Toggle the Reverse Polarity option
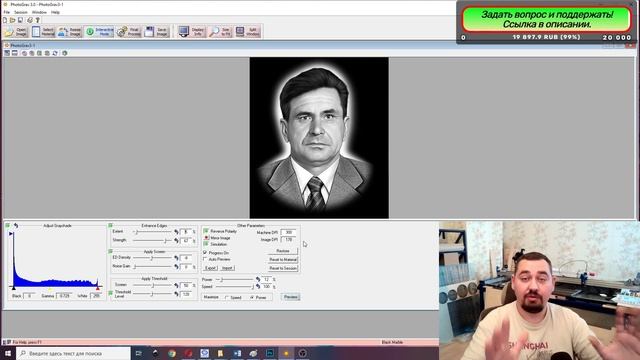Screen dimensions: 640x360 click(206, 231)
